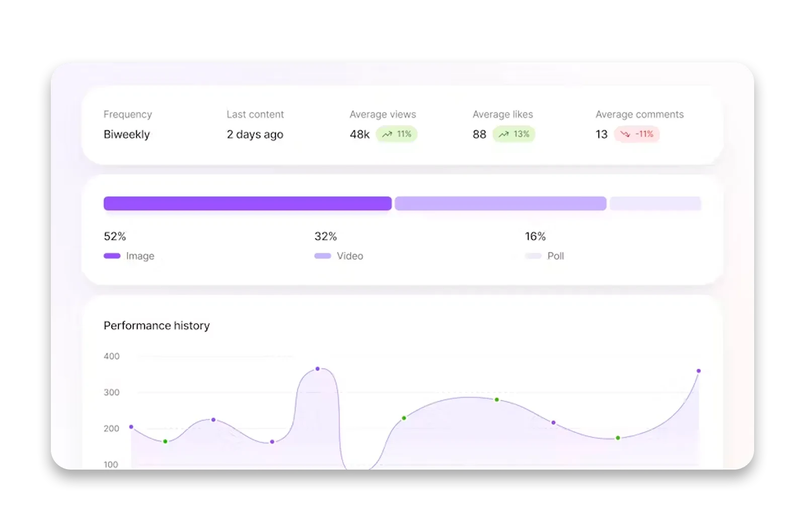Click the 48k views value
Image resolution: width=806 pixels, height=532 pixels.
pos(360,134)
